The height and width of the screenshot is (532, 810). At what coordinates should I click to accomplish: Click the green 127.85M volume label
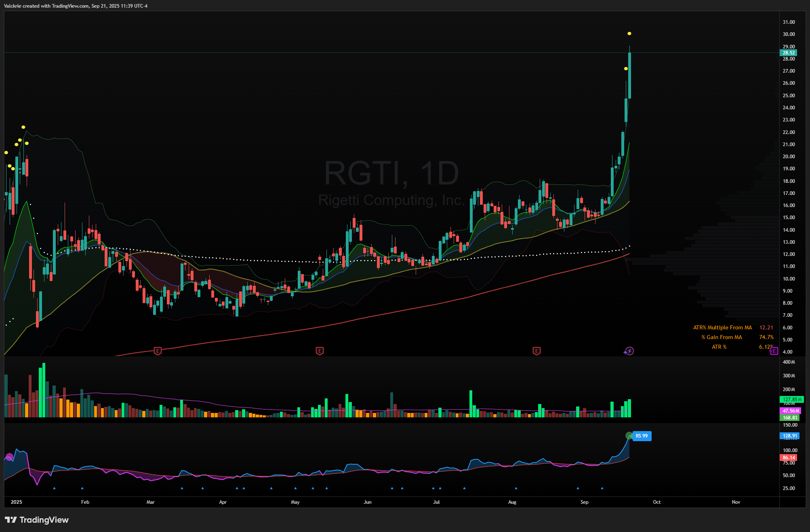[791, 400]
